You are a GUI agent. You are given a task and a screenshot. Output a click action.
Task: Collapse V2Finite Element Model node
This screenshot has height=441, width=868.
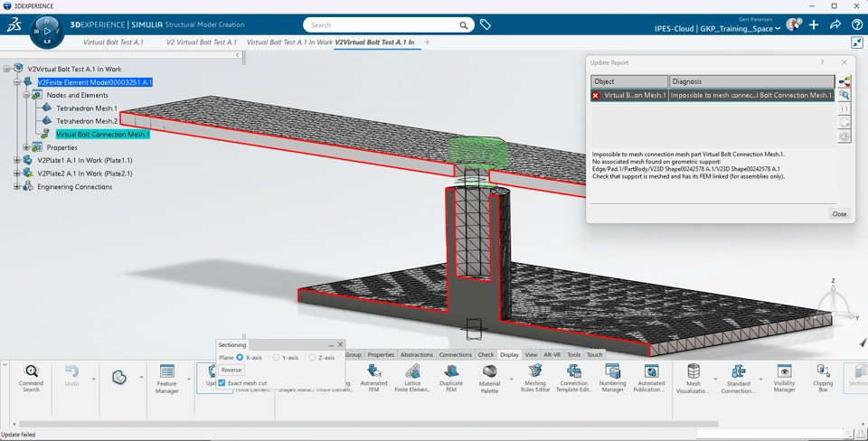click(16, 82)
